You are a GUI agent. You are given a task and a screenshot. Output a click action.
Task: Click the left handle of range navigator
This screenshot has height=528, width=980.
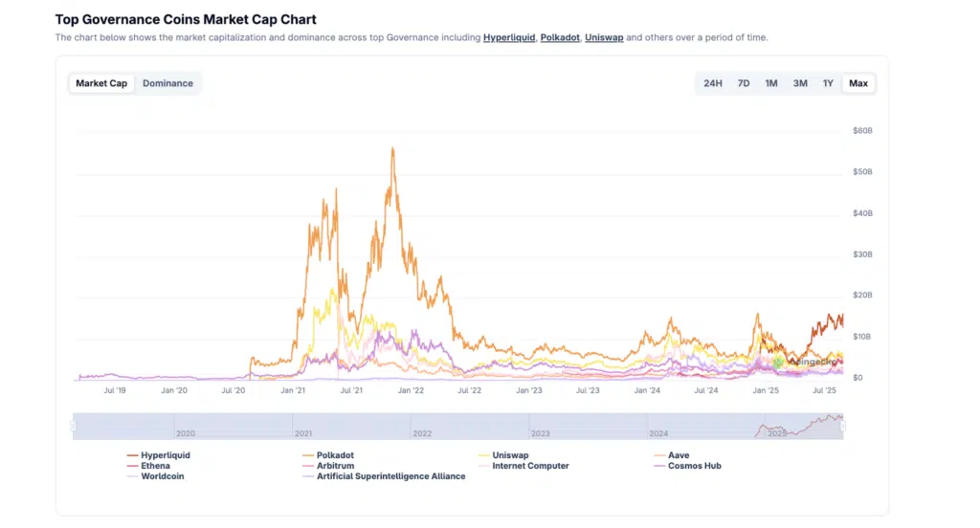74,426
